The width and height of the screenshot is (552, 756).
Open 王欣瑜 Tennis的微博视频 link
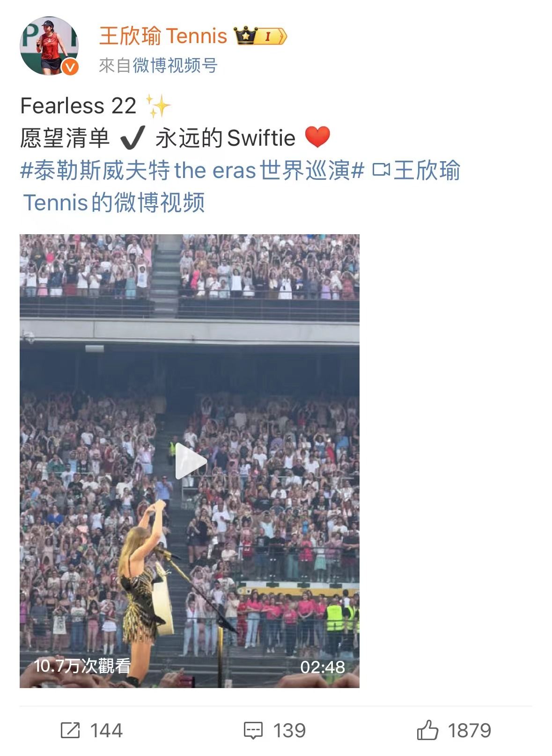(242, 186)
